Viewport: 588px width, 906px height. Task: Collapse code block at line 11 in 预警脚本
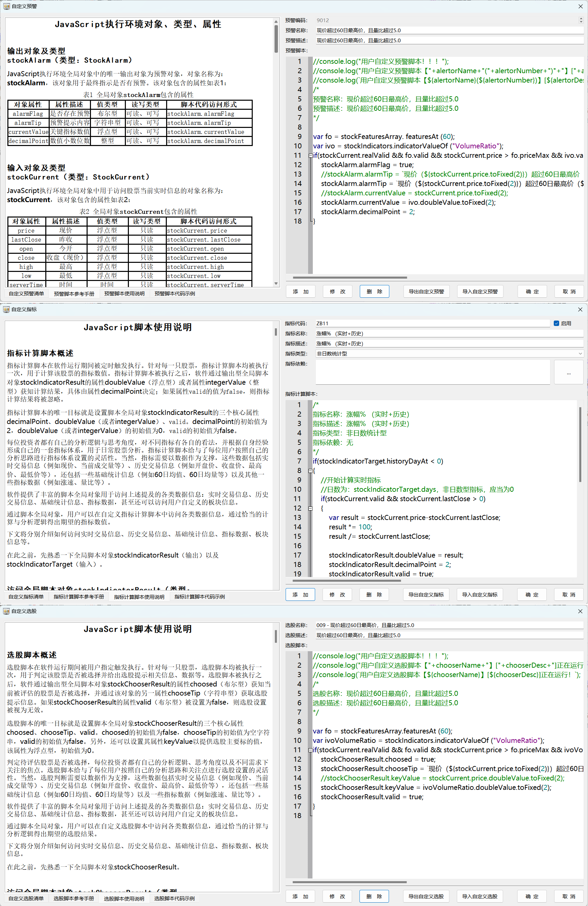tap(310, 155)
